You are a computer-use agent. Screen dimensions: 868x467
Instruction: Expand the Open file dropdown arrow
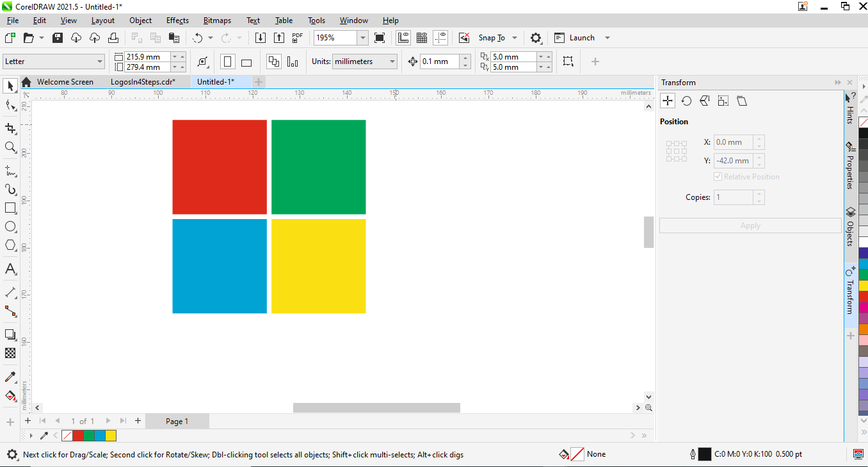point(42,38)
